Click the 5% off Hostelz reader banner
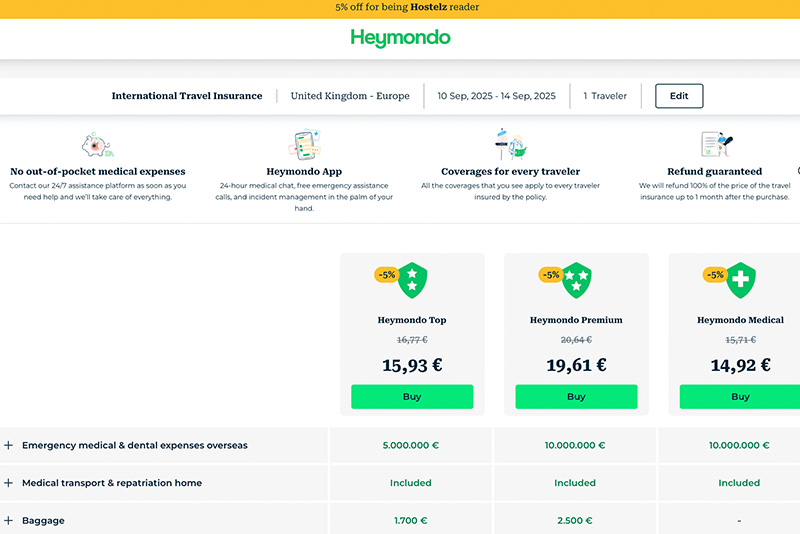The height and width of the screenshot is (534, 800). [400, 8]
